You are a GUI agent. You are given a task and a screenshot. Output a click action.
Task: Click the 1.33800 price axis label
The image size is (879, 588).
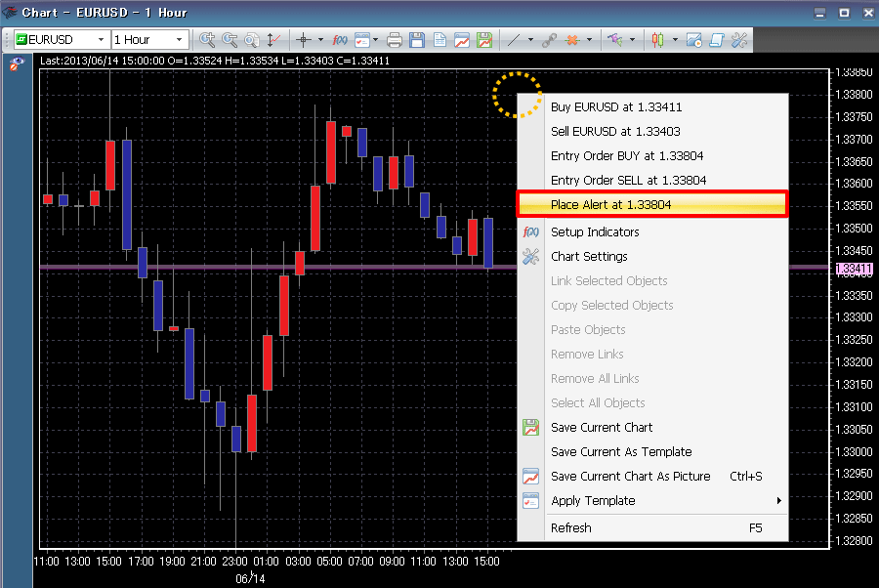click(x=854, y=94)
